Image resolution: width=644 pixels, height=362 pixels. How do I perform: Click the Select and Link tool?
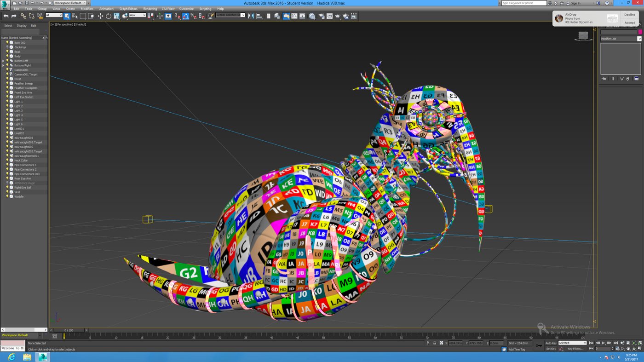23,16
